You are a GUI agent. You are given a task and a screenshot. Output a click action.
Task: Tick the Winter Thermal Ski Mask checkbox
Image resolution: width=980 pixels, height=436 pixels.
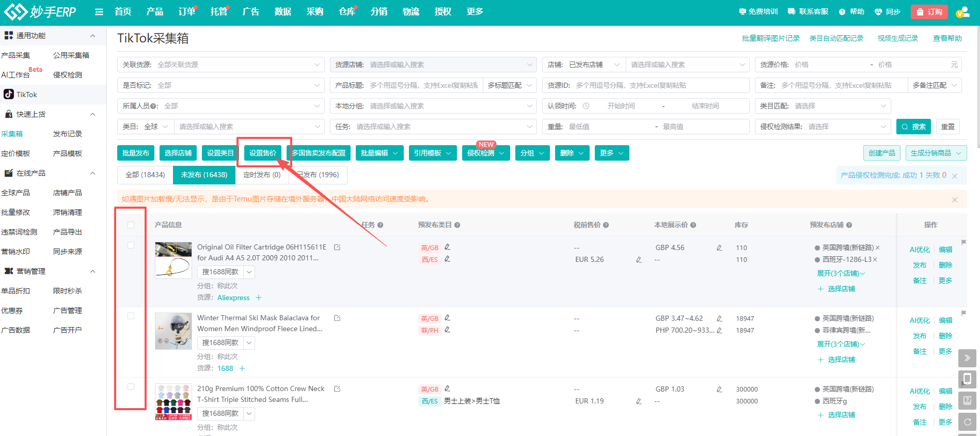[131, 316]
